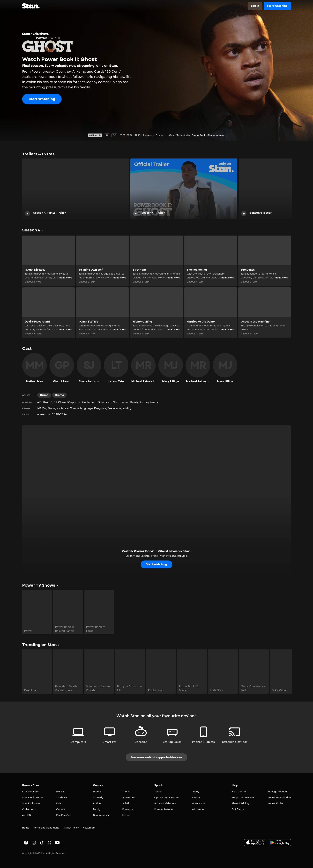The image size is (313, 868).
Task: Open the Dear Life trending tile
Action: pos(37,671)
